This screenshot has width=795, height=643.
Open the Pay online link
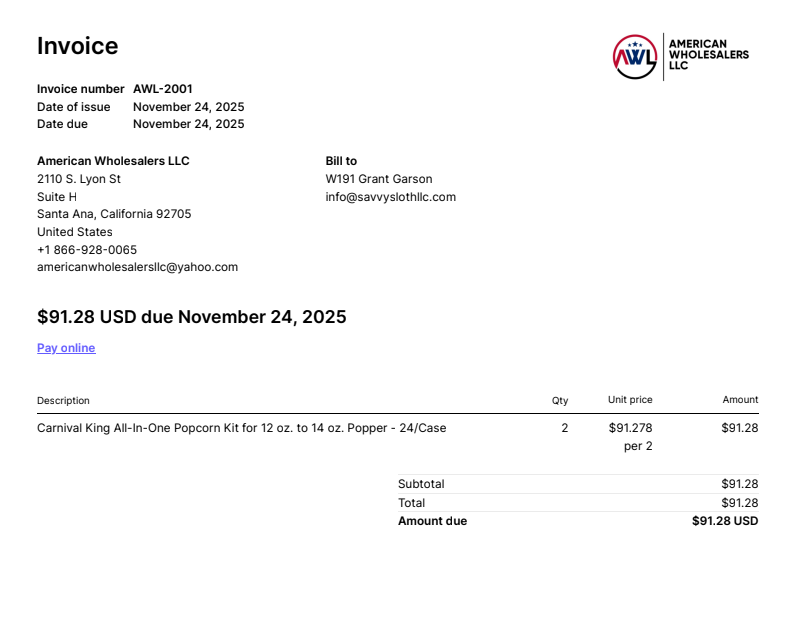pos(66,348)
